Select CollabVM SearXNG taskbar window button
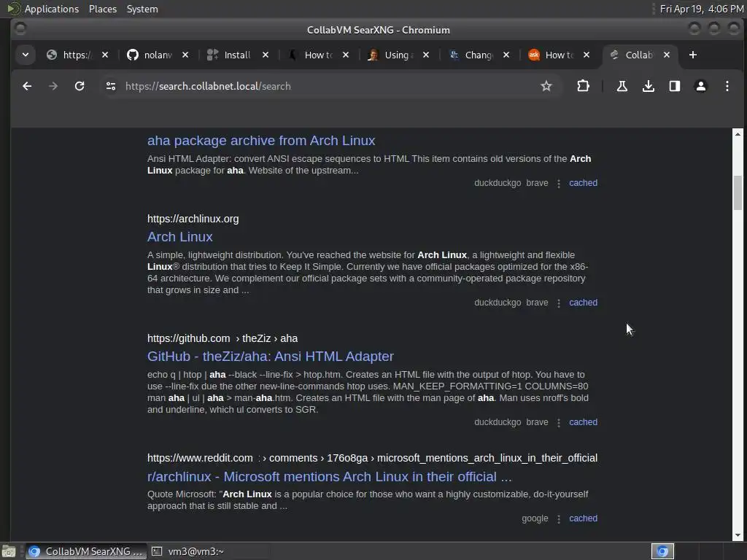The width and height of the screenshot is (747, 560). coord(85,551)
